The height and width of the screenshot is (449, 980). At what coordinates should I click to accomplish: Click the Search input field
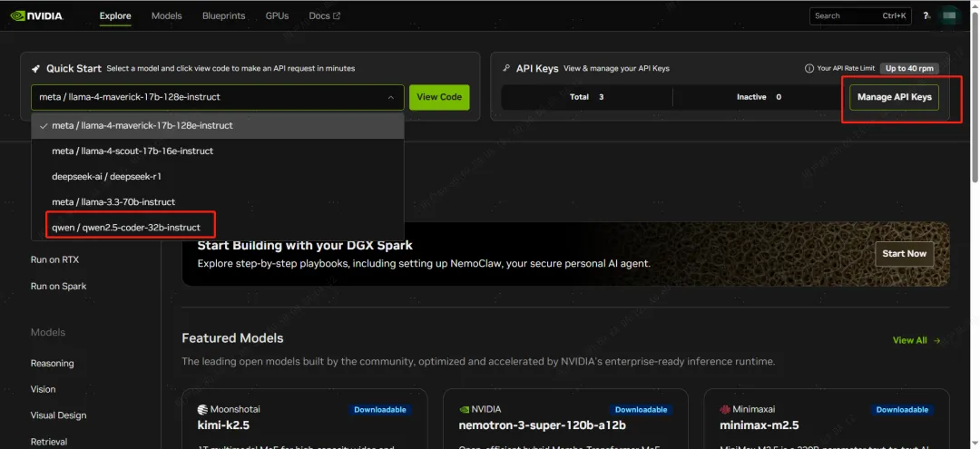[x=860, y=15]
